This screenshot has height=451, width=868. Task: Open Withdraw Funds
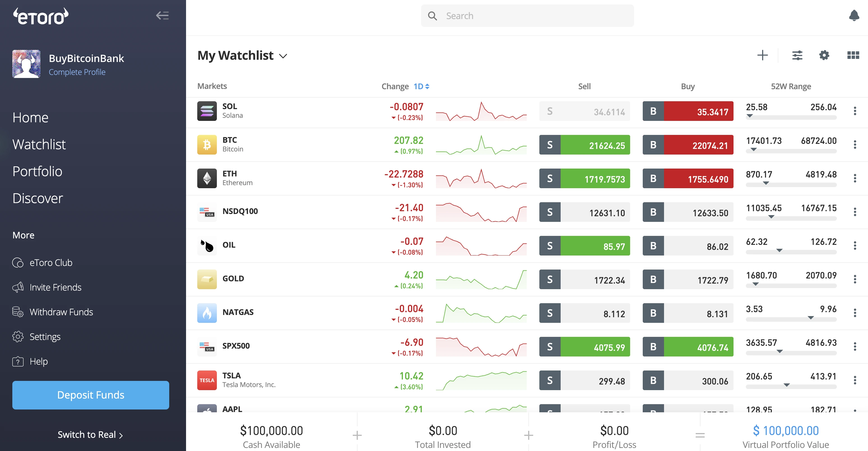(x=53, y=312)
